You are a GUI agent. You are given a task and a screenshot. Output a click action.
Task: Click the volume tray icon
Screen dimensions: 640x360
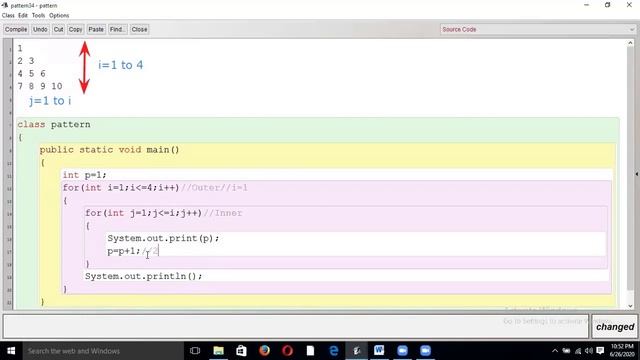(x=589, y=351)
